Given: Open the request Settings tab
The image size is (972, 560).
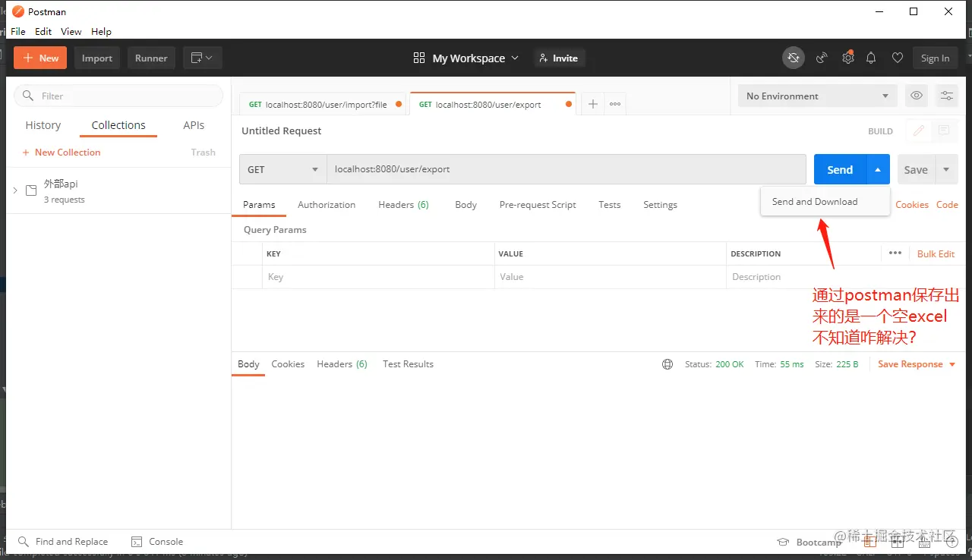Looking at the screenshot, I should [660, 205].
